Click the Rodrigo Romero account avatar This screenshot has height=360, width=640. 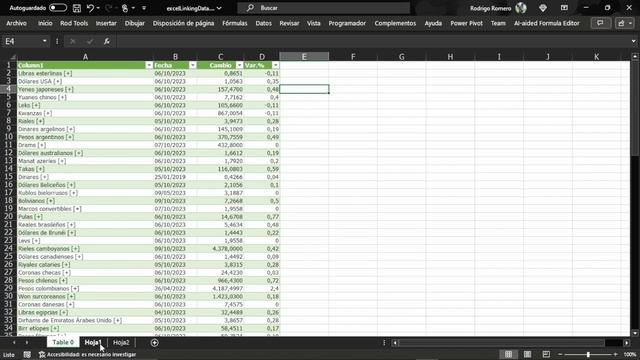tap(521, 8)
